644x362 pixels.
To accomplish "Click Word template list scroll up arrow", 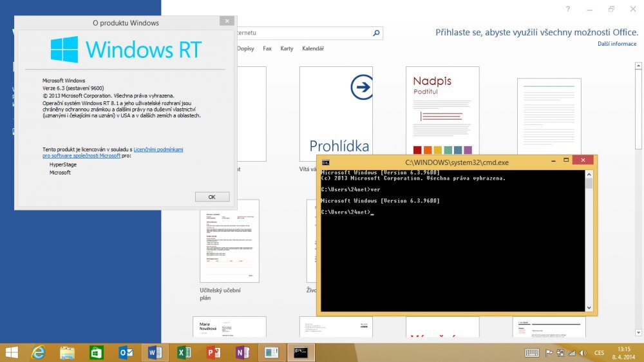I will pyautogui.click(x=638, y=66).
